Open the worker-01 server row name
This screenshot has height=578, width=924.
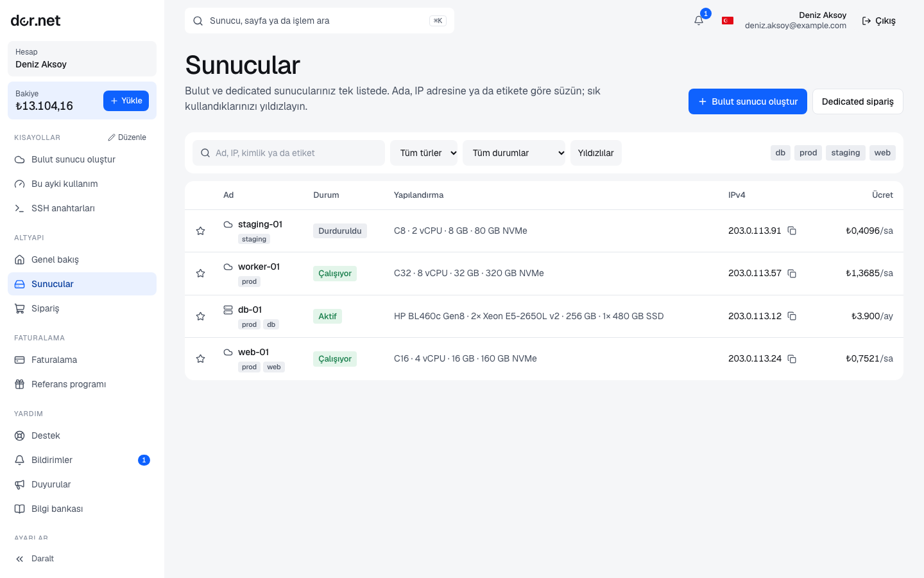point(259,267)
